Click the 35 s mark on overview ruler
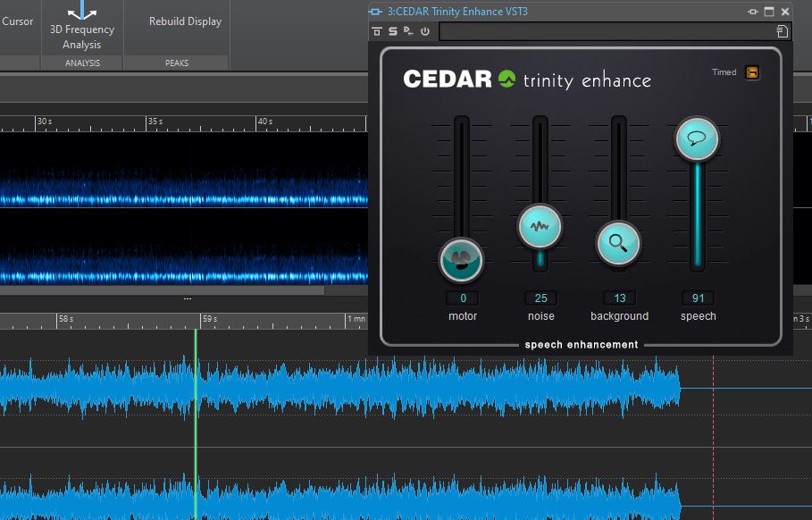Image resolution: width=812 pixels, height=520 pixels. (155, 122)
